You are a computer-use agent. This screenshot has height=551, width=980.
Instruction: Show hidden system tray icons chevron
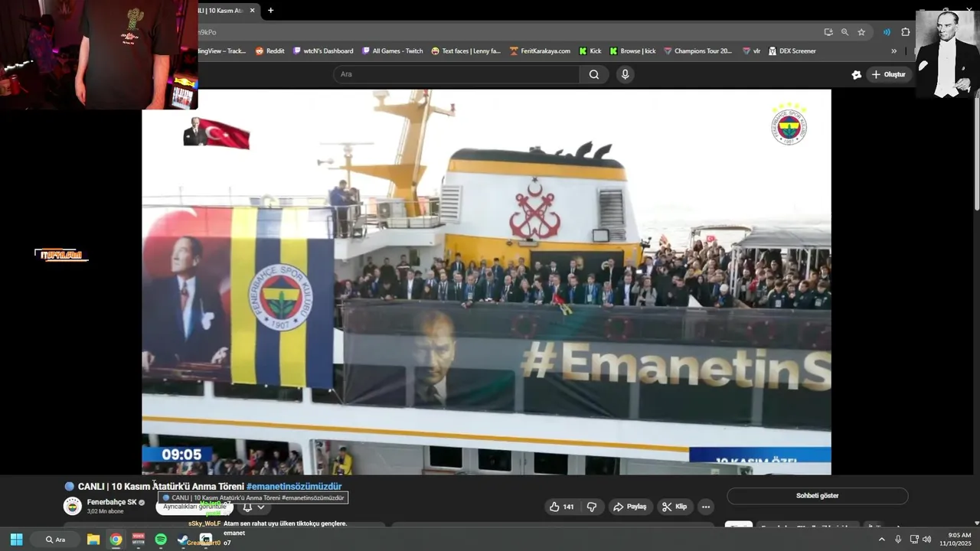881,540
